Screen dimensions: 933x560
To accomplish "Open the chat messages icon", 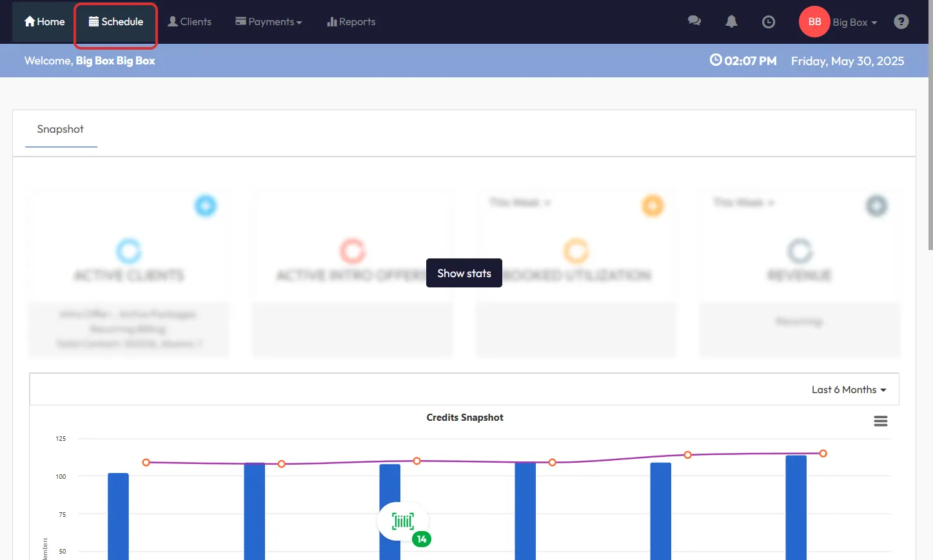I will [x=694, y=21].
